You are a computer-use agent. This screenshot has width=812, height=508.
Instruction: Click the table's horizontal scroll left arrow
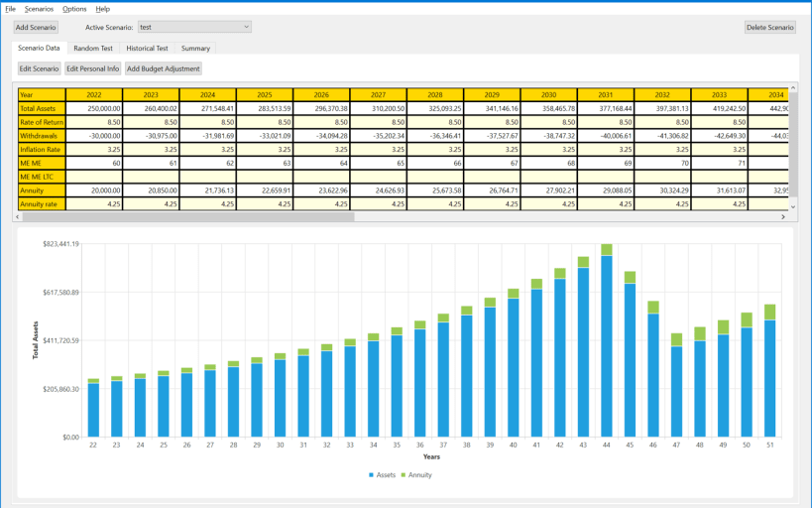tap(18, 216)
